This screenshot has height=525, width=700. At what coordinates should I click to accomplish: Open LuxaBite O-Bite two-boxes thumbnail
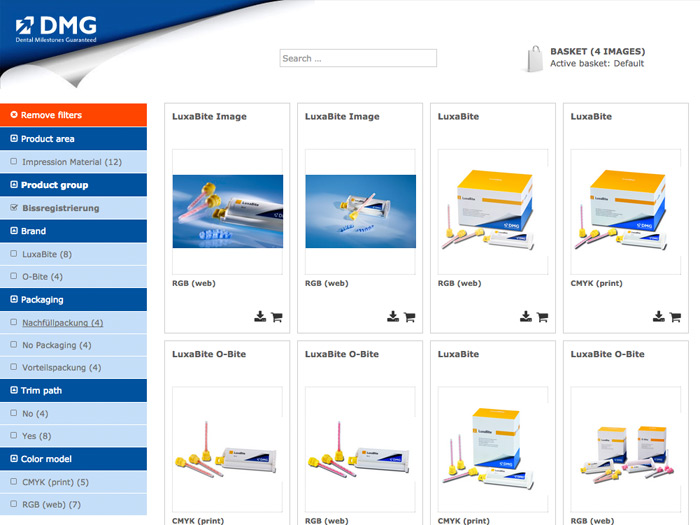tap(626, 449)
